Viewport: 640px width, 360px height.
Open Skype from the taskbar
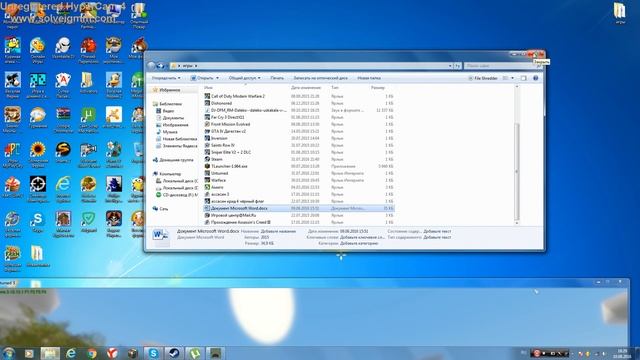coord(153,353)
